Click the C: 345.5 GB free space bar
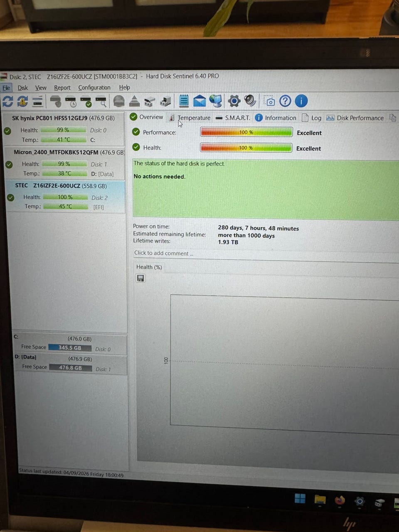Viewport: 399px width, 532px height. [70, 347]
